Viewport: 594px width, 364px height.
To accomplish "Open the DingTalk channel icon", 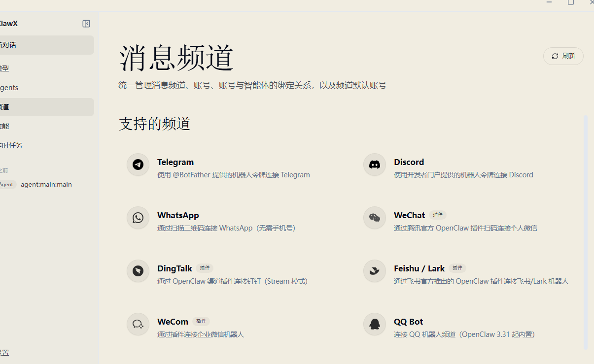I will pyautogui.click(x=138, y=271).
